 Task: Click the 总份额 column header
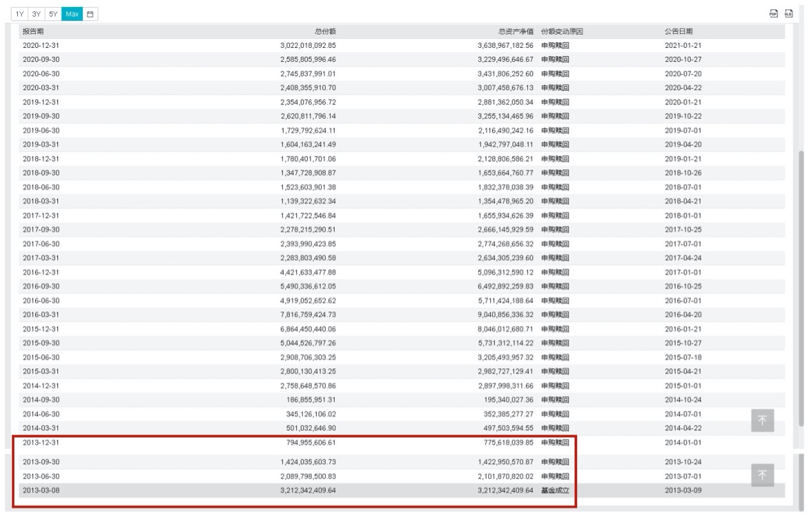tap(325, 31)
